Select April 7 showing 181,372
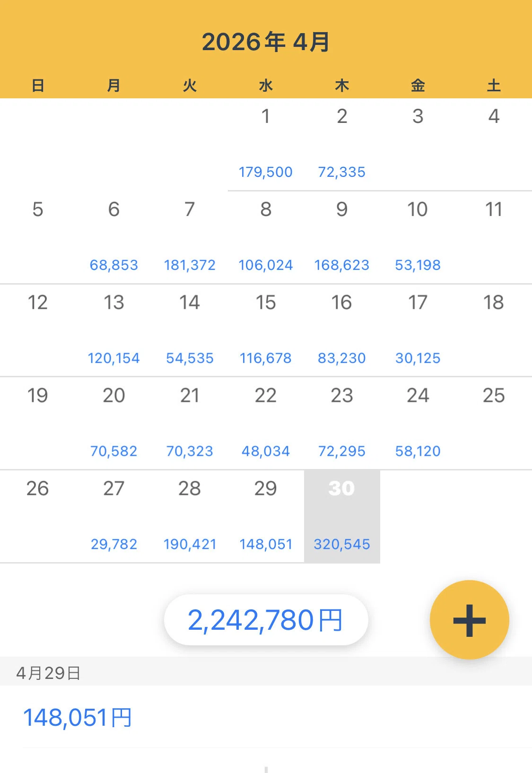Image resolution: width=532 pixels, height=773 pixels. [x=190, y=237]
